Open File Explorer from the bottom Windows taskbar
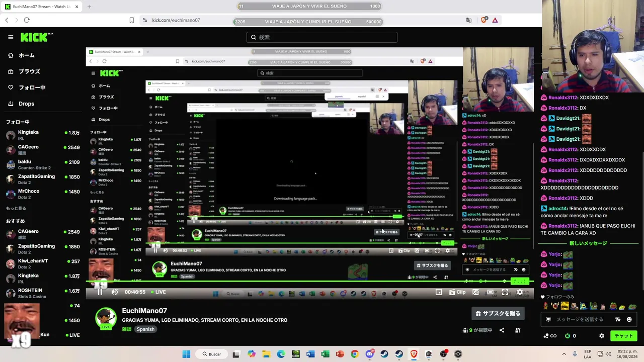Screen dimensions: 644x362 (x=266, y=354)
